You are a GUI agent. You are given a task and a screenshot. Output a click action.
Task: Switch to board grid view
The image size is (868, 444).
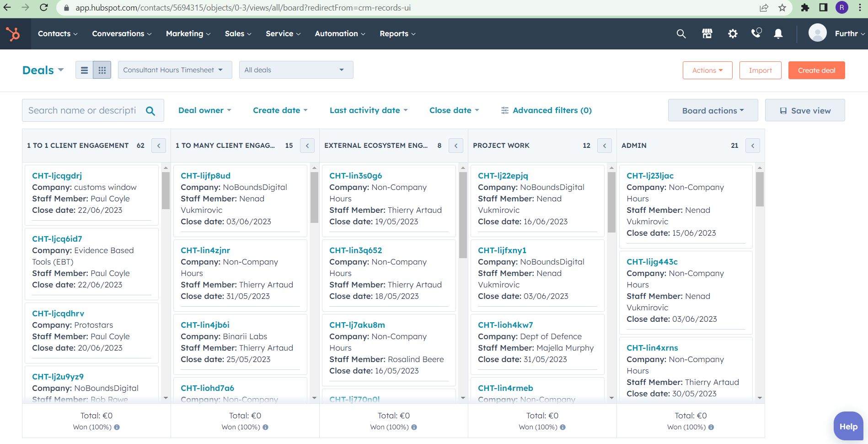point(102,70)
